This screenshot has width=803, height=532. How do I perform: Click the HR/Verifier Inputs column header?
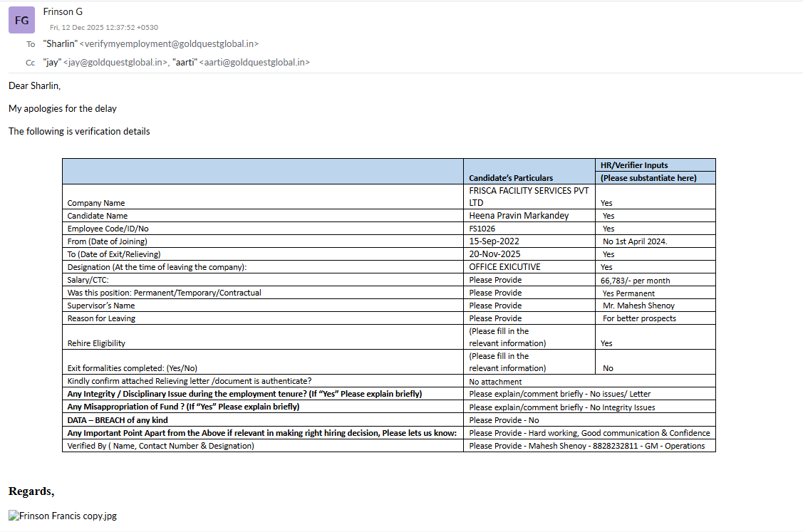coord(634,165)
